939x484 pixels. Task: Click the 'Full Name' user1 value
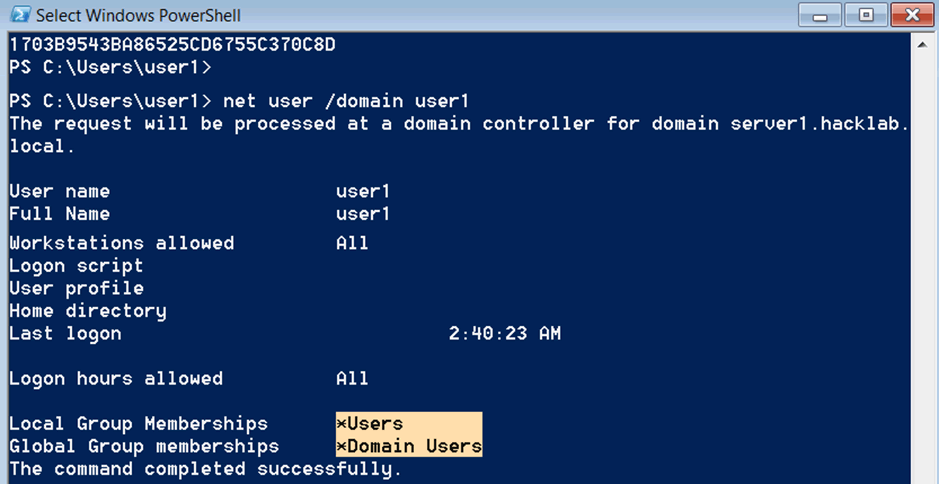coord(363,214)
